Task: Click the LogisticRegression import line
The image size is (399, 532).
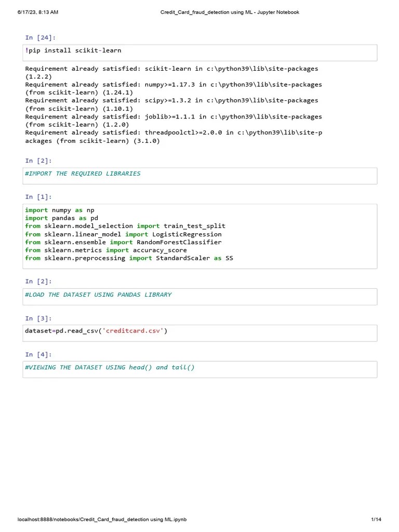Action: tap(123, 234)
